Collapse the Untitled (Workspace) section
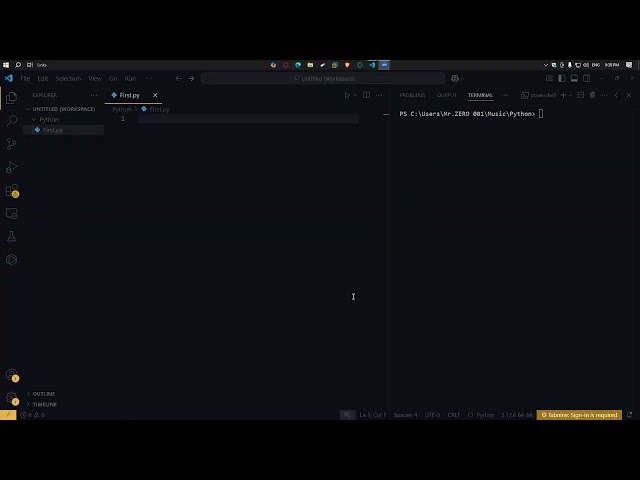 (63, 109)
